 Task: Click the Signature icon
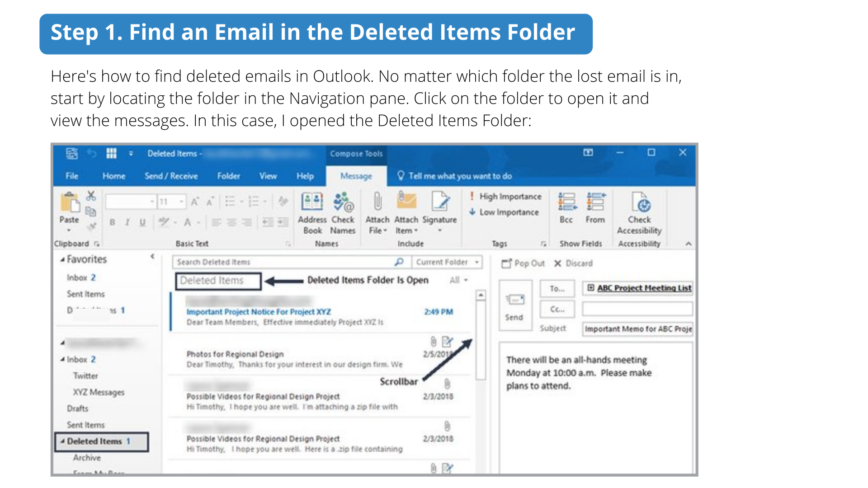439,202
